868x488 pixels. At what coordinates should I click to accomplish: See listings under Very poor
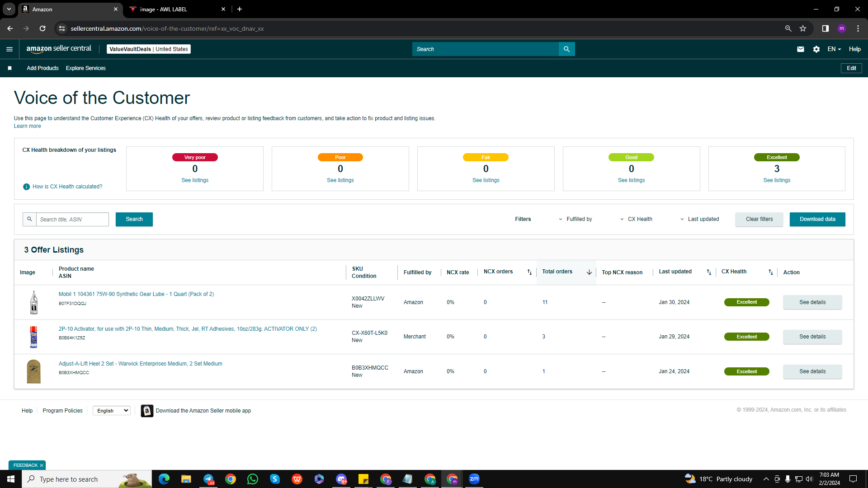(195, 180)
